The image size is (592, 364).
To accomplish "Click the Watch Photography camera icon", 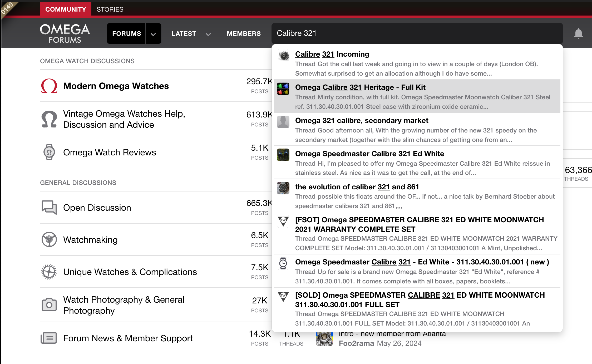I will pos(49,305).
